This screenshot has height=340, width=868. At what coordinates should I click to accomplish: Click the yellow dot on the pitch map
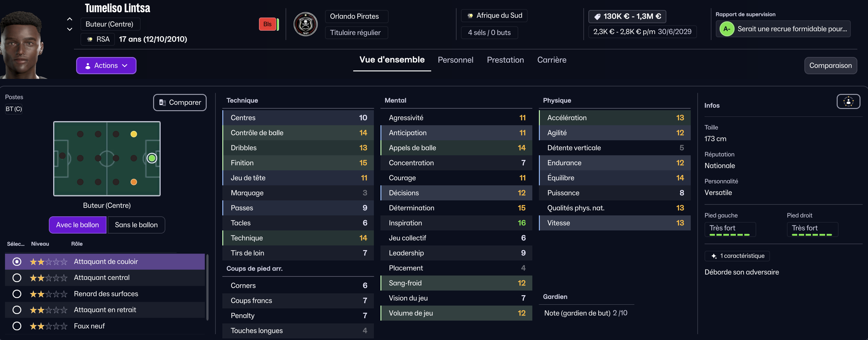point(134,134)
